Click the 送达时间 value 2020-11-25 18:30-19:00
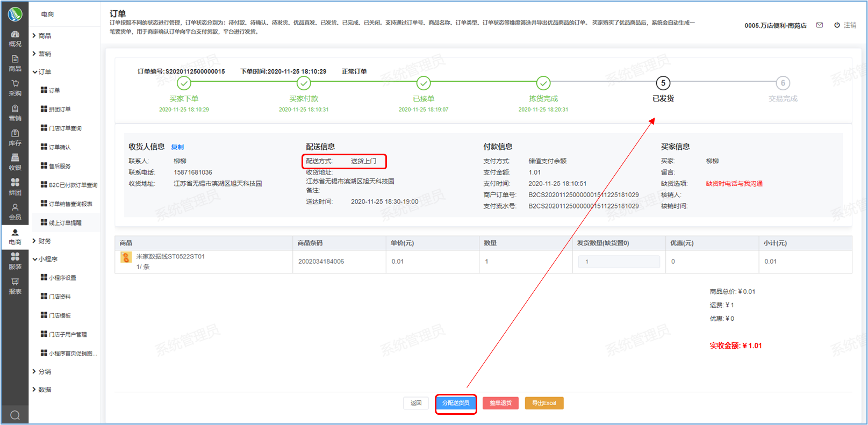 tap(385, 202)
